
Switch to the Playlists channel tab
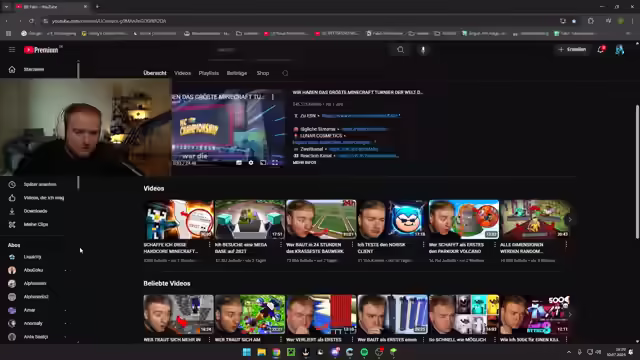click(209, 73)
